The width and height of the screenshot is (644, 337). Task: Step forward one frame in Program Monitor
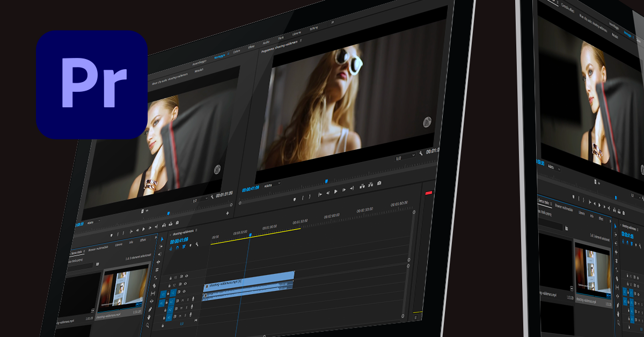click(x=344, y=190)
